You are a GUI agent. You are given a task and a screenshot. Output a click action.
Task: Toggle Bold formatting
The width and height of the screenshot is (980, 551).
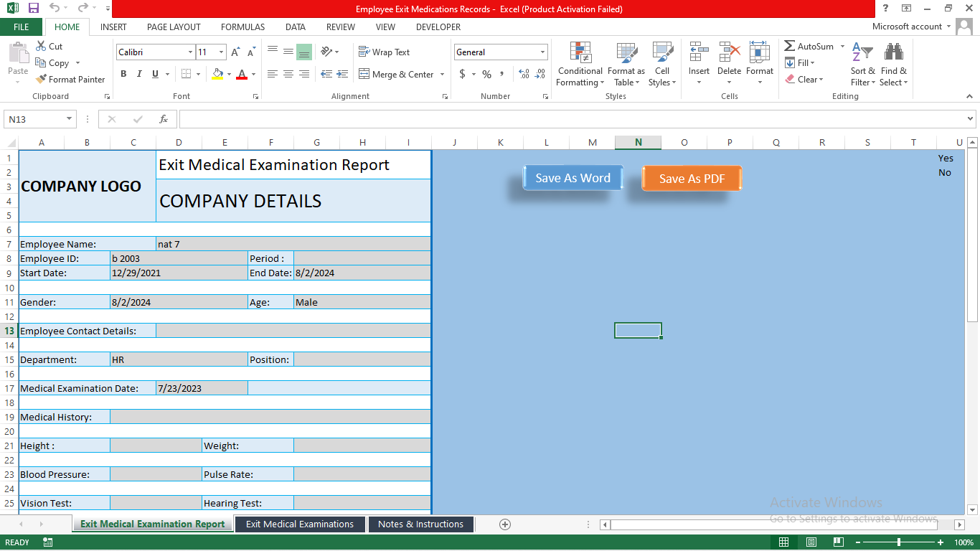123,74
